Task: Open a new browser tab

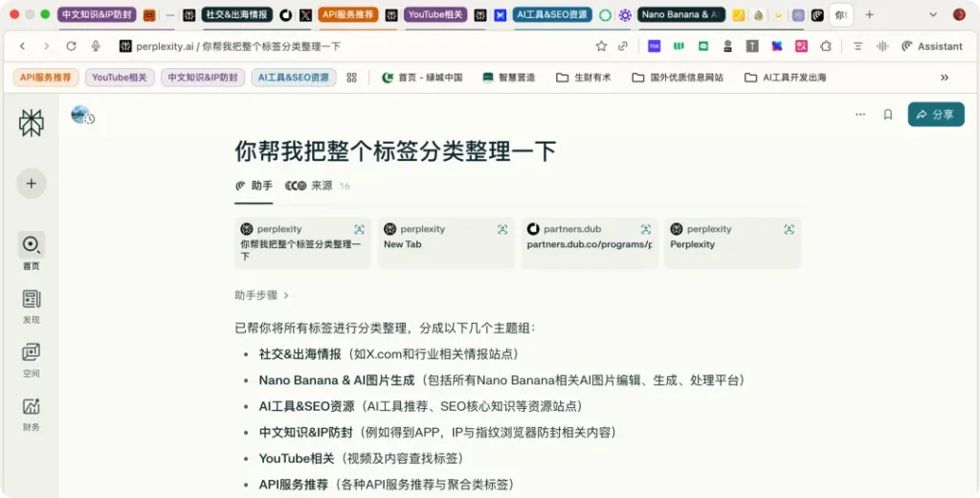Action: coord(869,15)
